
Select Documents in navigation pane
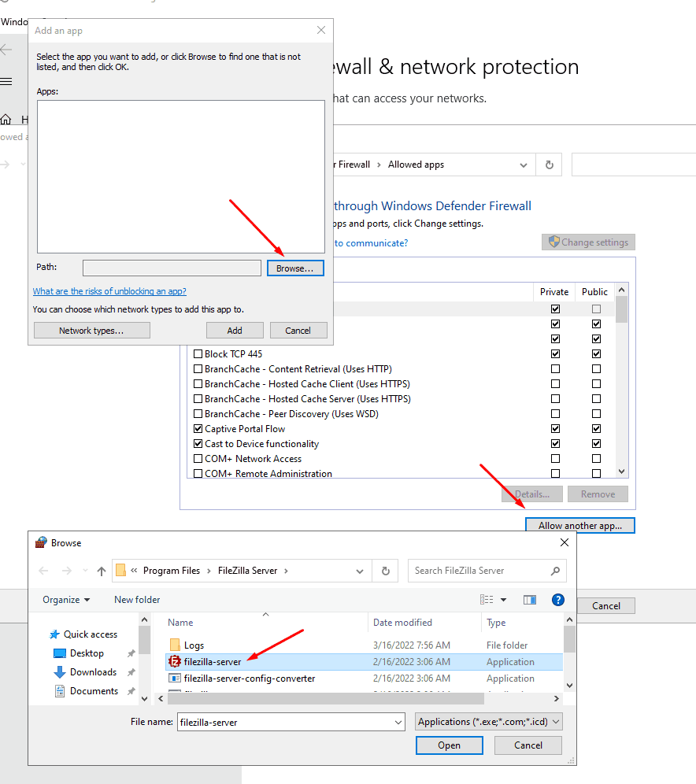(x=87, y=691)
